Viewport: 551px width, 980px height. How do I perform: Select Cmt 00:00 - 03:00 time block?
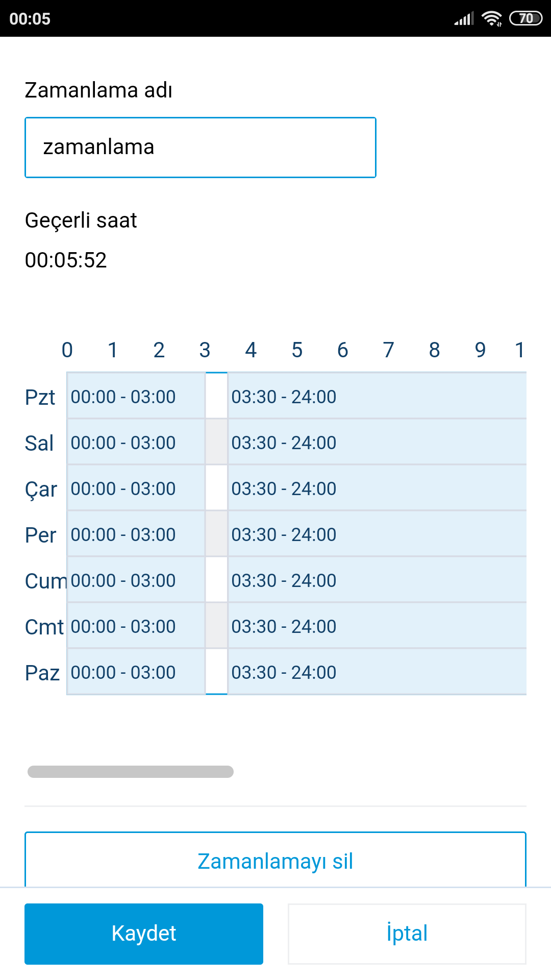click(136, 626)
